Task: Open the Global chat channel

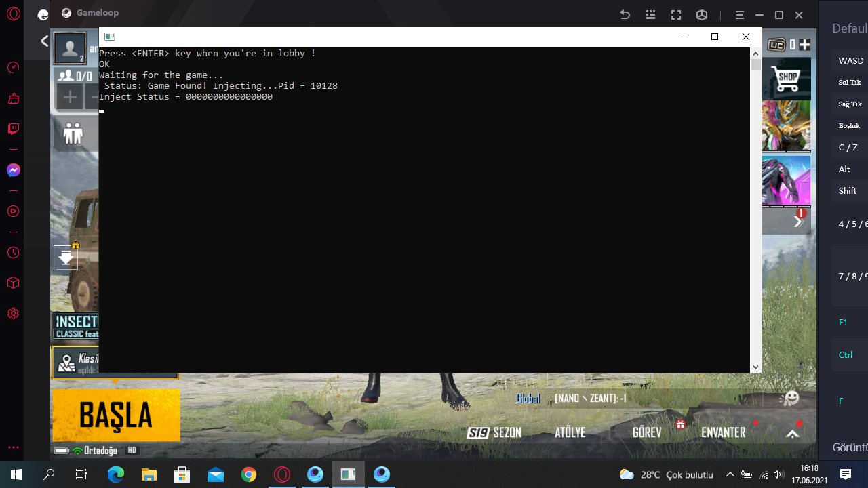Action: click(528, 399)
